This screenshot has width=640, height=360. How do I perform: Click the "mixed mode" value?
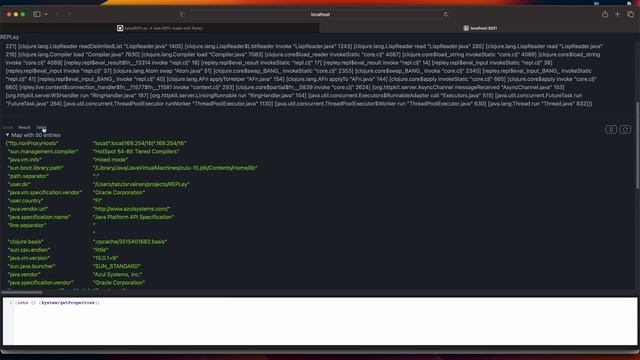coord(110,160)
